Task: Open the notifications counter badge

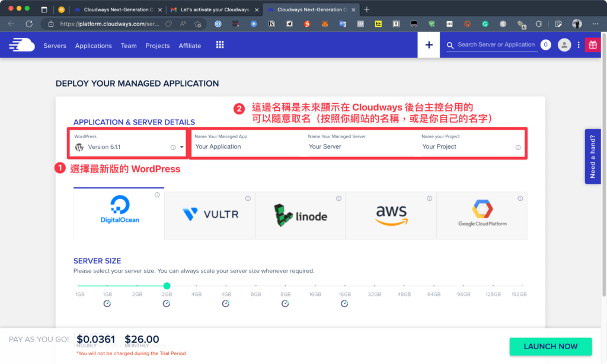Action: (545, 45)
